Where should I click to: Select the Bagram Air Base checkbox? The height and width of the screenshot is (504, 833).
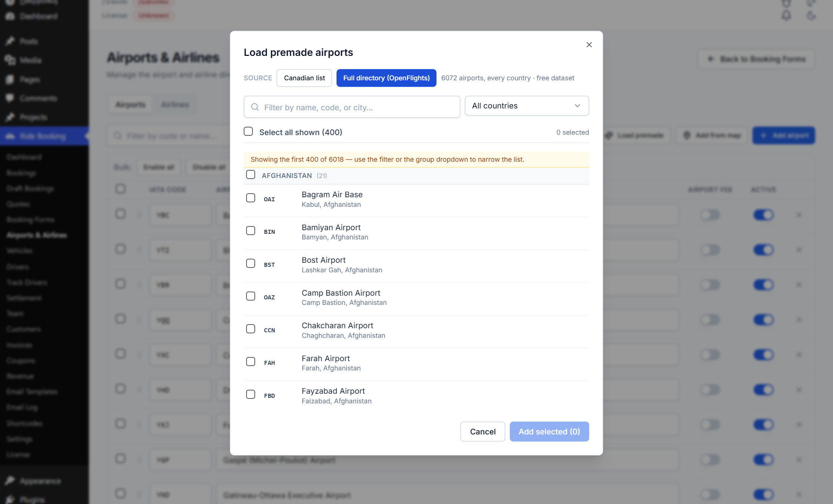[251, 198]
